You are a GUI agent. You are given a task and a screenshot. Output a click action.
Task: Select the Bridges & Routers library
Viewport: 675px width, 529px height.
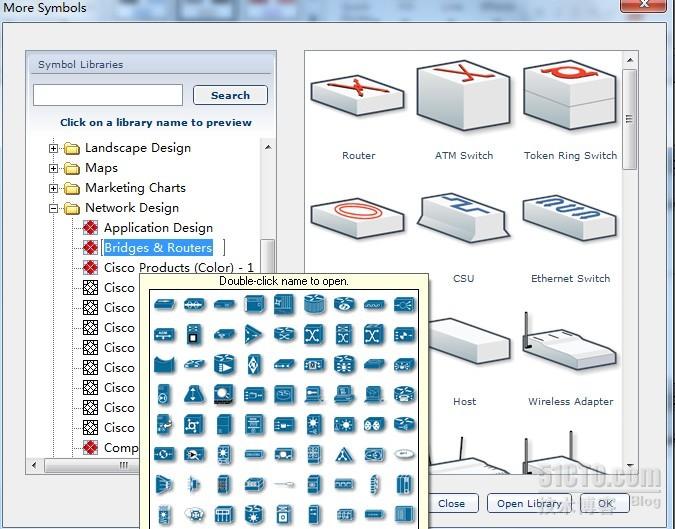tap(158, 247)
